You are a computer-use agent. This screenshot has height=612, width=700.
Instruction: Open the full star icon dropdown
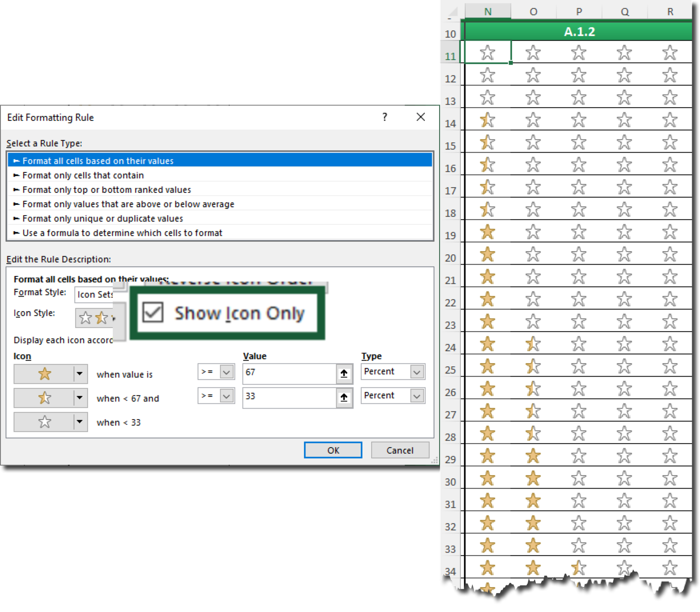click(x=80, y=374)
